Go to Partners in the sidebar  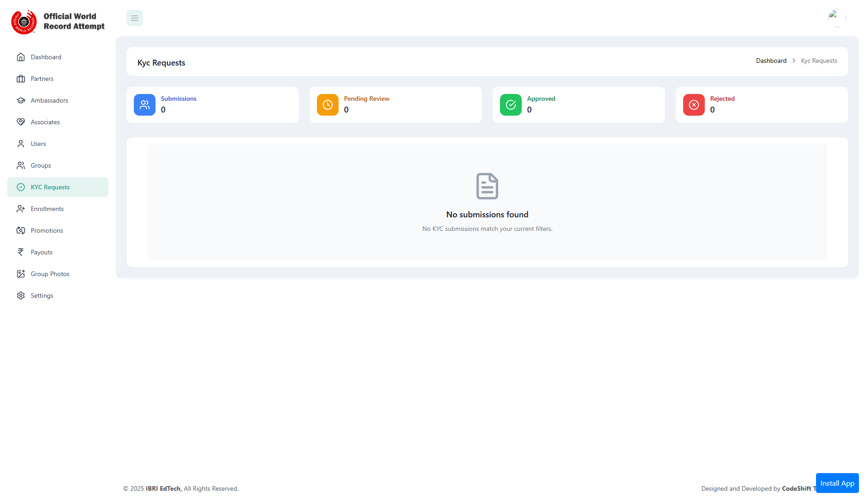(58, 79)
